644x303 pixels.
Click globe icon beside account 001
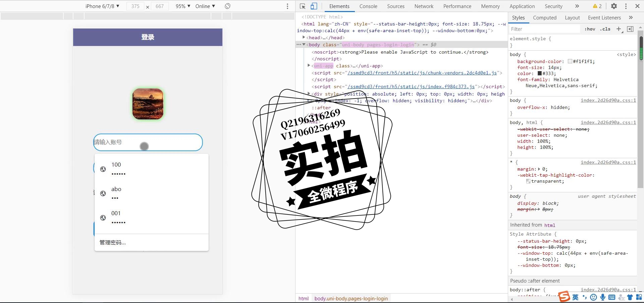pos(103,218)
